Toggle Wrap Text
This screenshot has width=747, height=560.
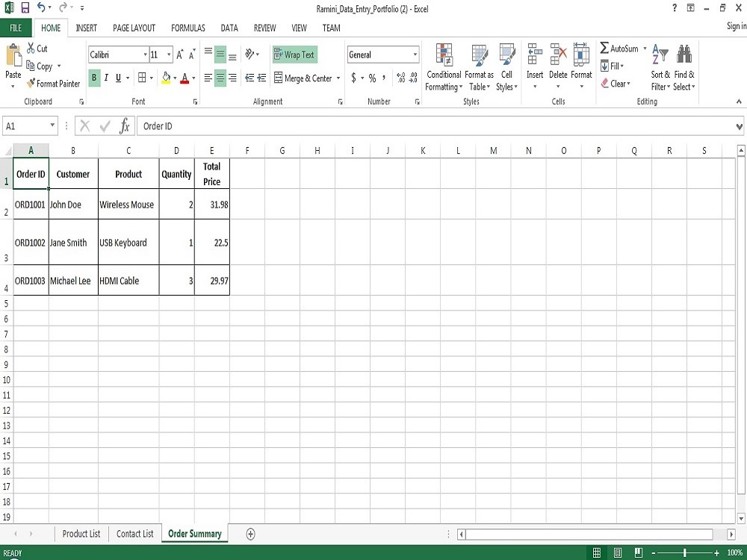[x=295, y=55]
